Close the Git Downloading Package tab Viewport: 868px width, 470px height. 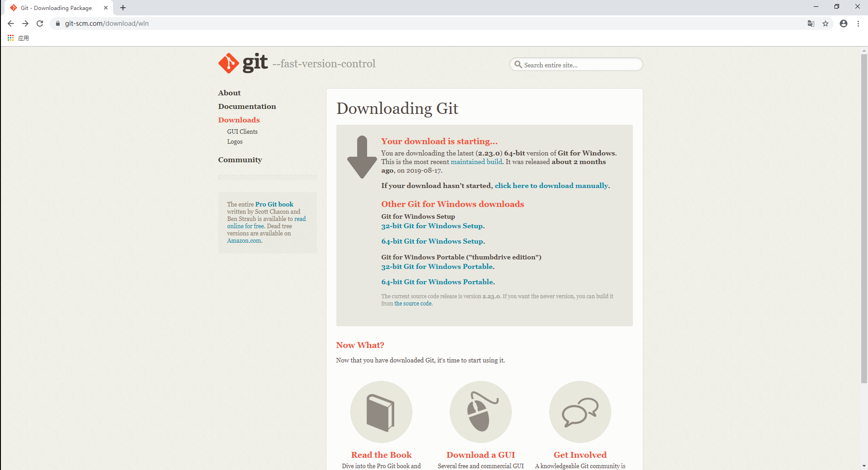coord(106,8)
